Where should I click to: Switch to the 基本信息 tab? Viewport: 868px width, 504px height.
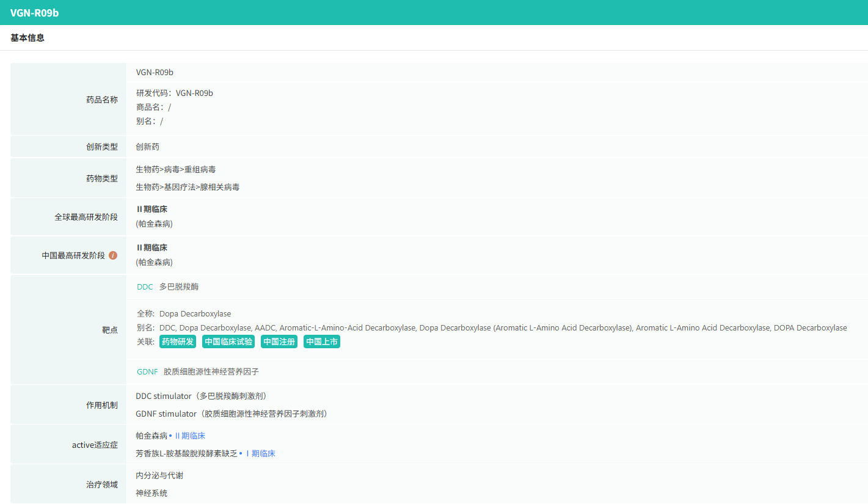click(x=27, y=38)
